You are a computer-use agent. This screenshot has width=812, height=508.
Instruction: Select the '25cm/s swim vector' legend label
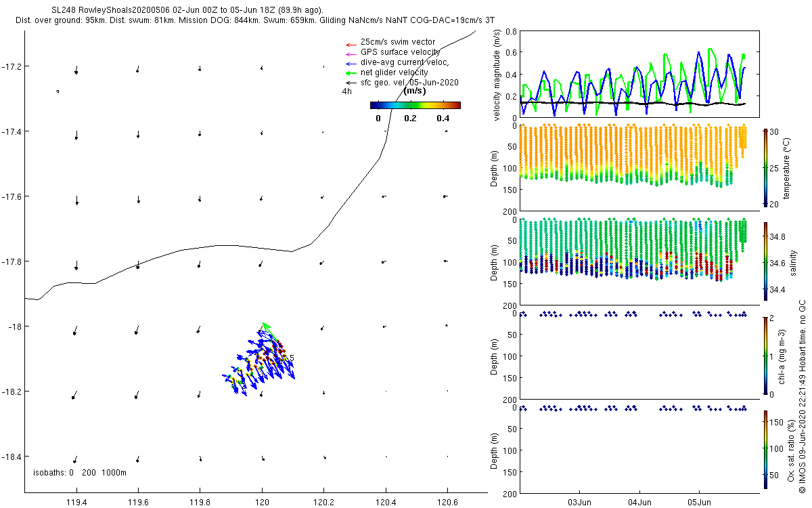(x=398, y=42)
